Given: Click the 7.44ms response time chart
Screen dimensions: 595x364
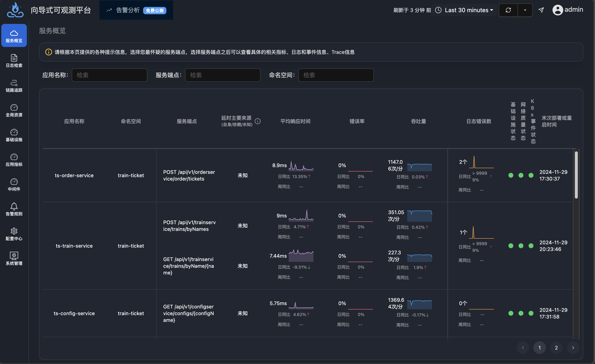Looking at the screenshot, I should pyautogui.click(x=301, y=256).
